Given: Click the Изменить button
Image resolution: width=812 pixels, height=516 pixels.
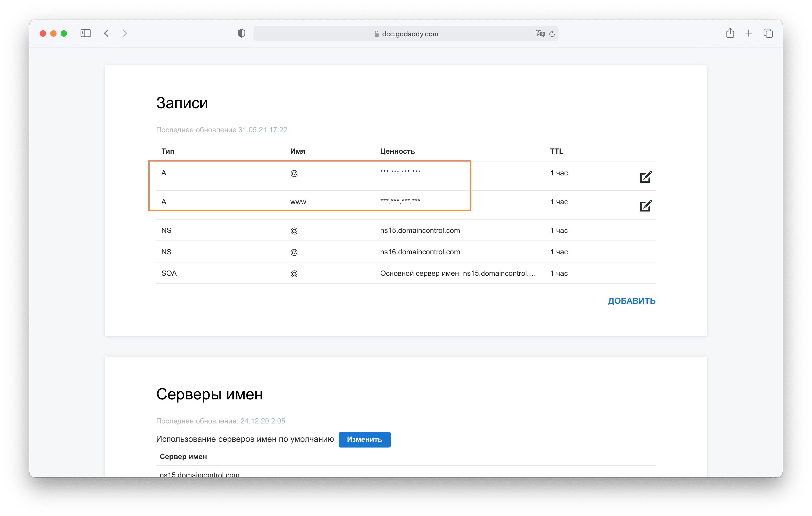Looking at the screenshot, I should coord(364,439).
